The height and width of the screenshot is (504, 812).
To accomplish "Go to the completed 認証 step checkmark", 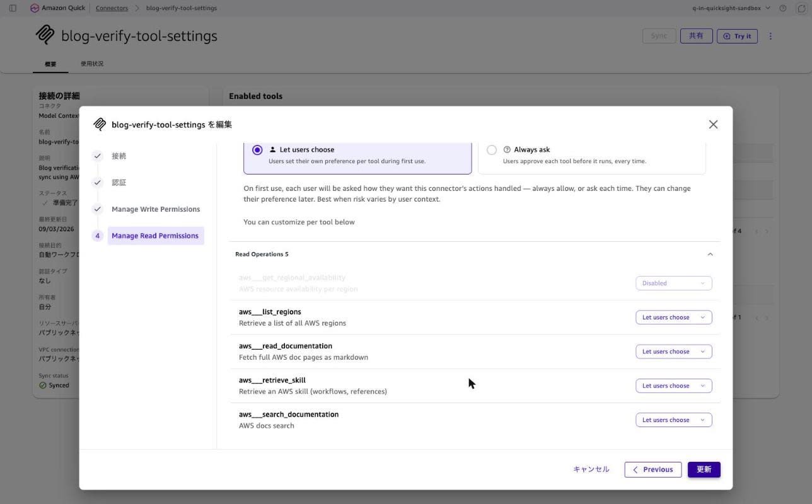I will [97, 182].
